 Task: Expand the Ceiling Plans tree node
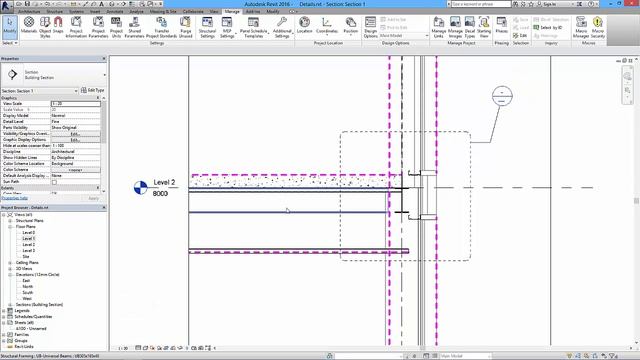point(10,262)
